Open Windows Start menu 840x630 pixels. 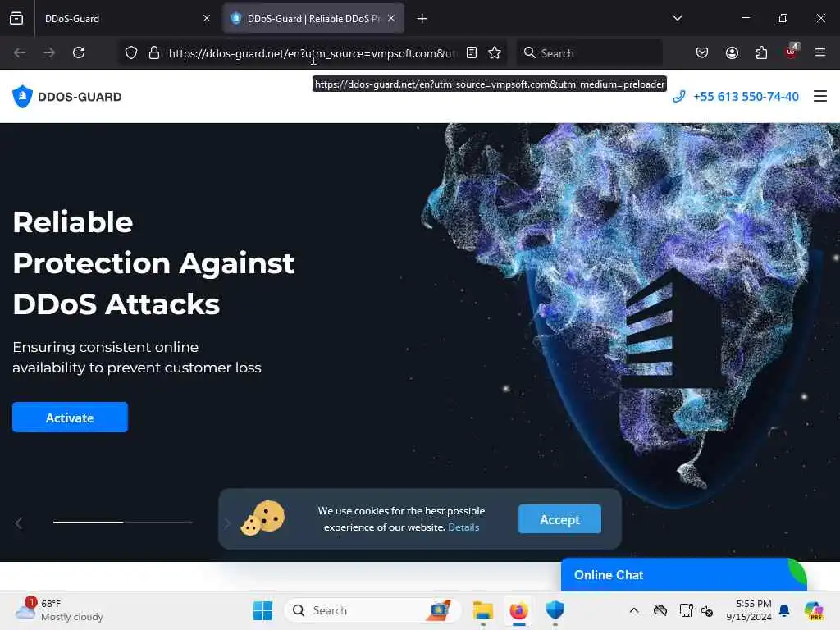pyautogui.click(x=262, y=610)
